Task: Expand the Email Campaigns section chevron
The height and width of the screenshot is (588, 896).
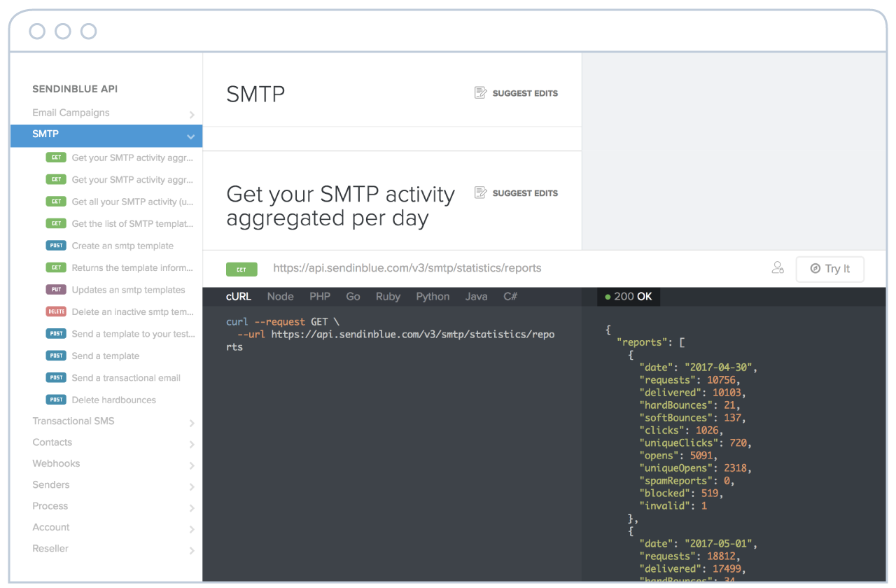Action: (191, 114)
